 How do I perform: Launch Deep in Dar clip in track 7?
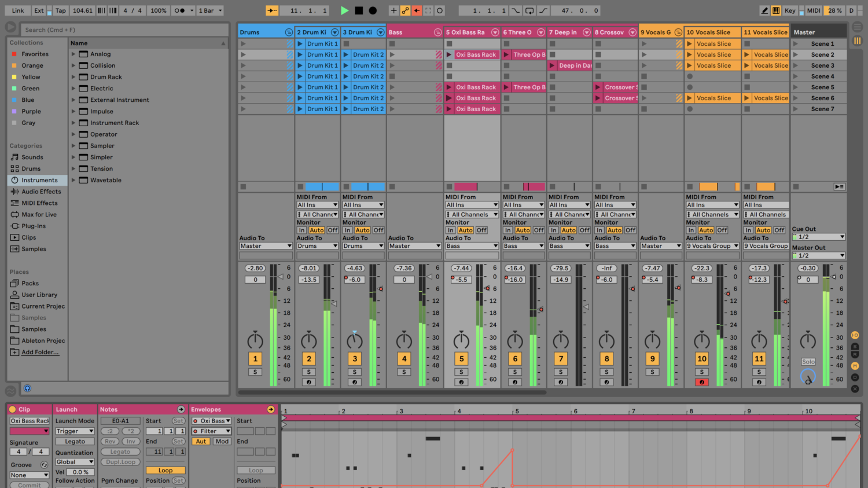pos(553,65)
